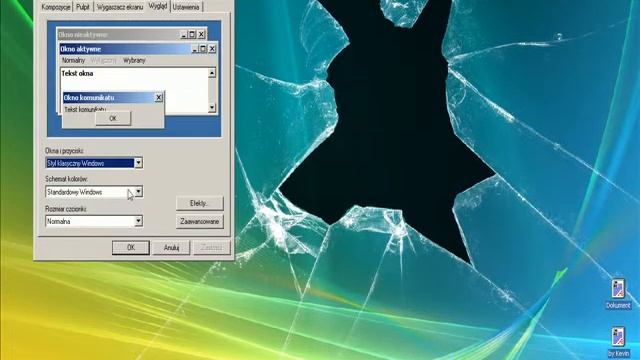This screenshot has width=640, height=360.
Task: Click the 'Normalna' font size value
Action: coord(59,221)
